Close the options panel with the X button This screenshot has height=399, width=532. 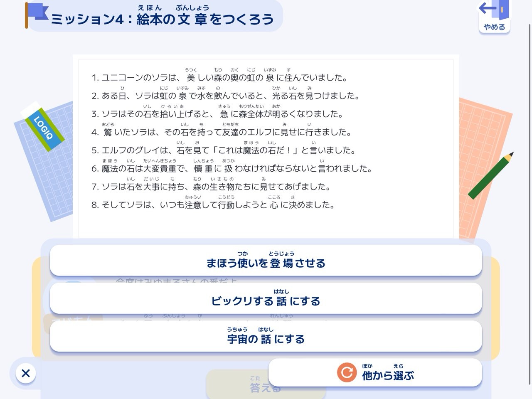26,373
